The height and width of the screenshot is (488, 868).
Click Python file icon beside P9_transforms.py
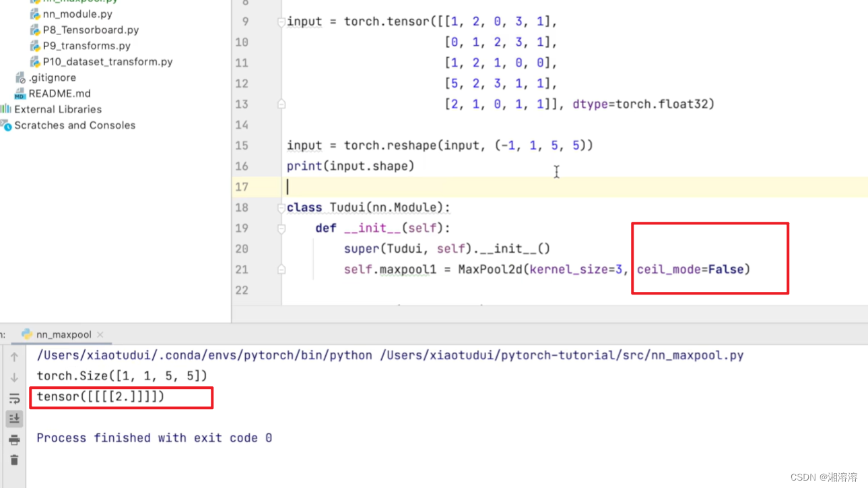(34, 46)
